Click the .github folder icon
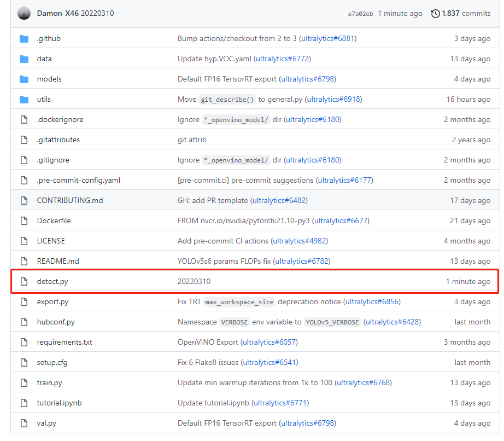This screenshot has width=504, height=441. 24,39
